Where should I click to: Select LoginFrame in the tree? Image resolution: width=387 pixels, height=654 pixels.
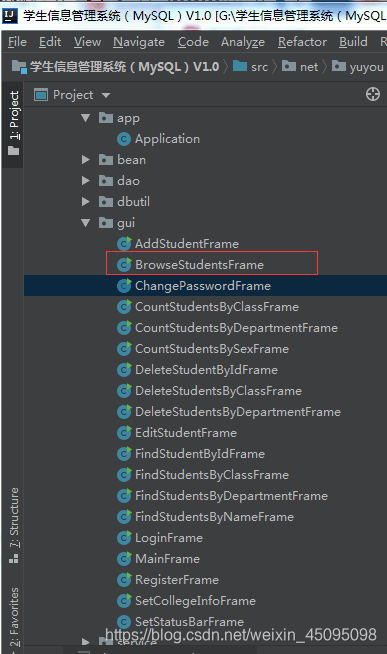point(169,538)
